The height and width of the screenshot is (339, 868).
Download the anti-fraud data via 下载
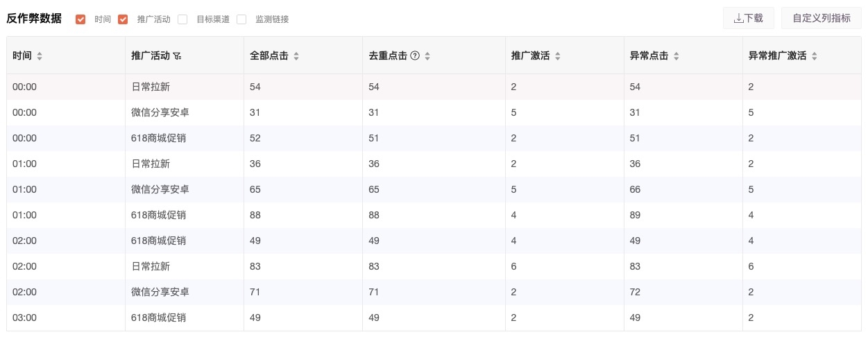pyautogui.click(x=748, y=19)
